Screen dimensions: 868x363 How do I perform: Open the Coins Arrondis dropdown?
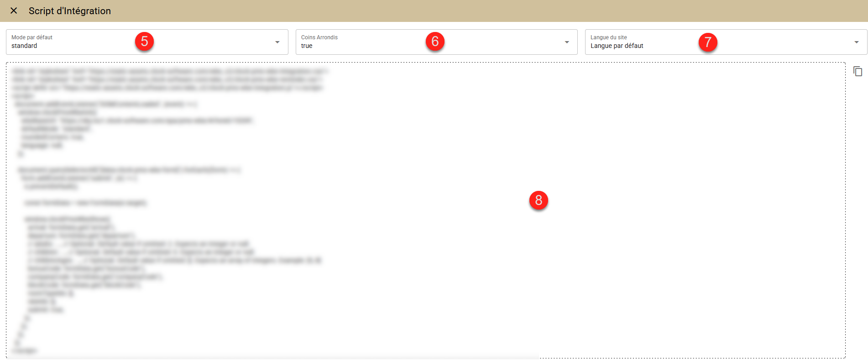437,42
